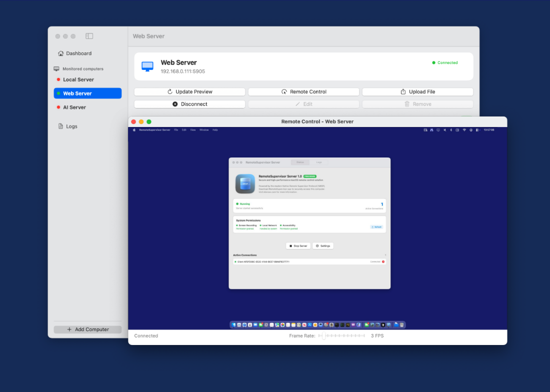
Task: Open the blue folder in the remote dock
Action: click(x=396, y=325)
